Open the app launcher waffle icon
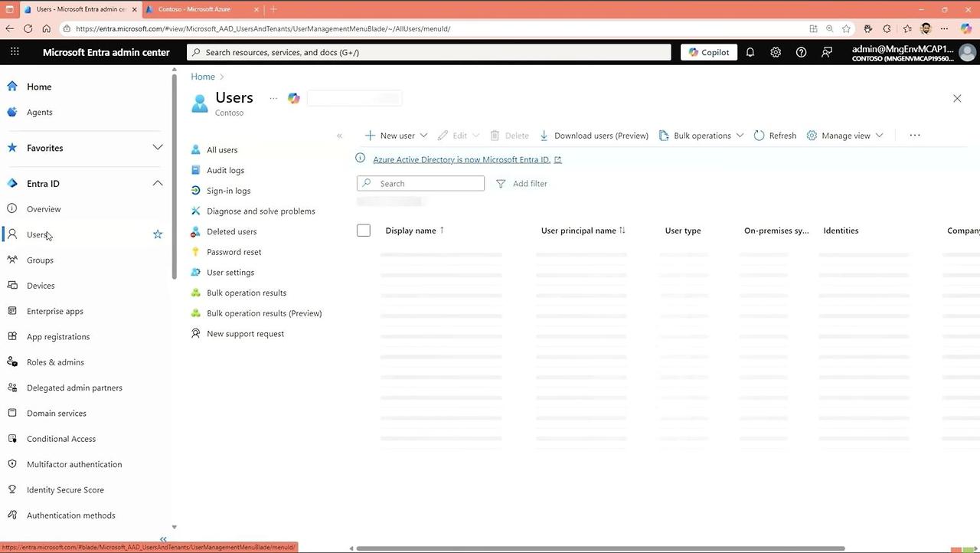The image size is (980, 553). pos(15,52)
